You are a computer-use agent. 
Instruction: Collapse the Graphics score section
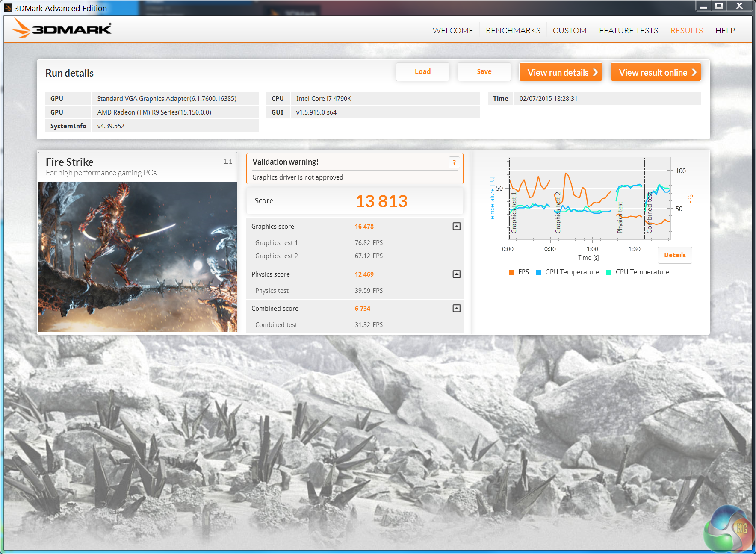tap(457, 226)
